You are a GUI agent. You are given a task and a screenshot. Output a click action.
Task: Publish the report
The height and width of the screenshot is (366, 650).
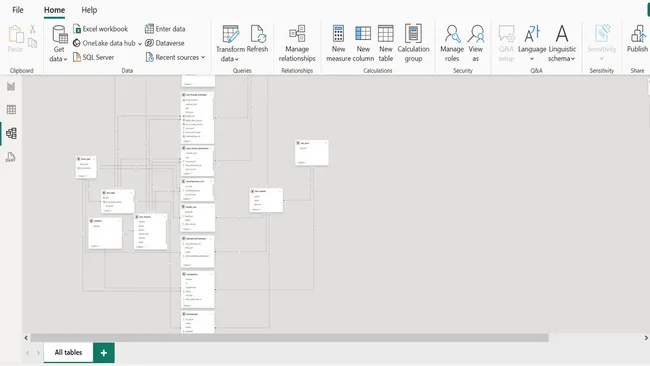point(638,39)
